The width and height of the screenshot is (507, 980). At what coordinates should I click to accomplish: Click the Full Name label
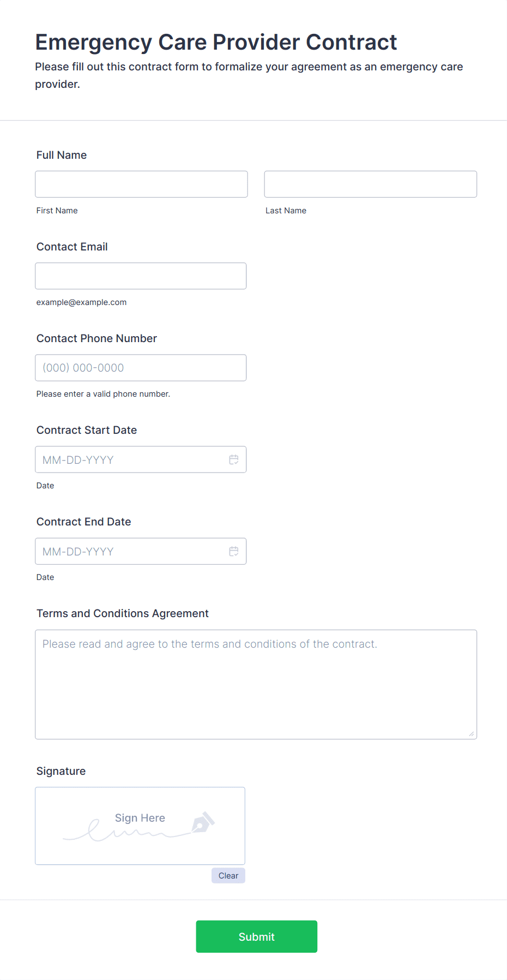(62, 155)
